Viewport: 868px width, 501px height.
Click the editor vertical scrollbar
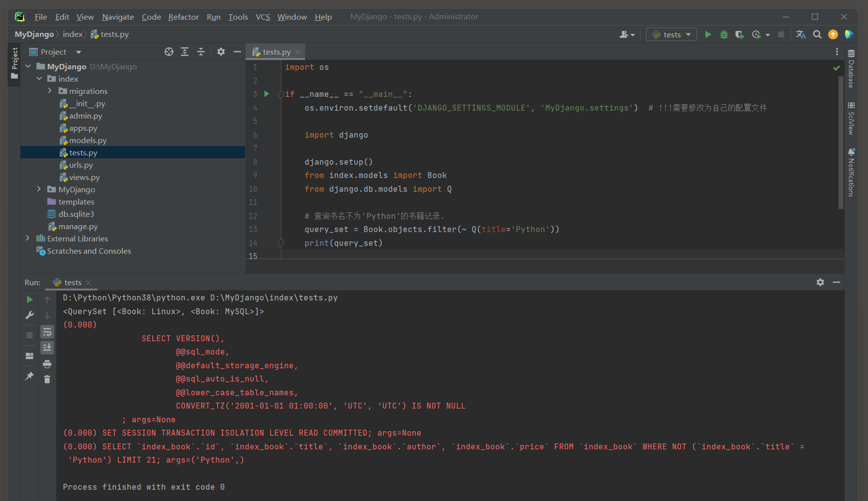[x=841, y=143]
